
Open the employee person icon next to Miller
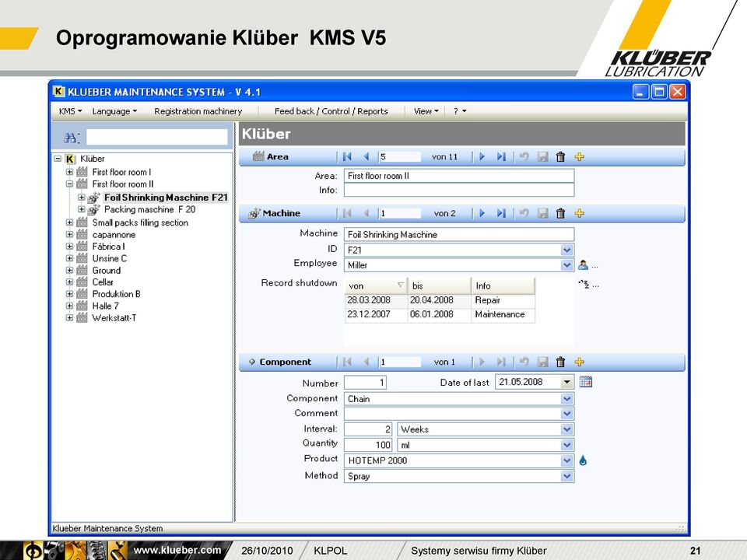(583, 264)
